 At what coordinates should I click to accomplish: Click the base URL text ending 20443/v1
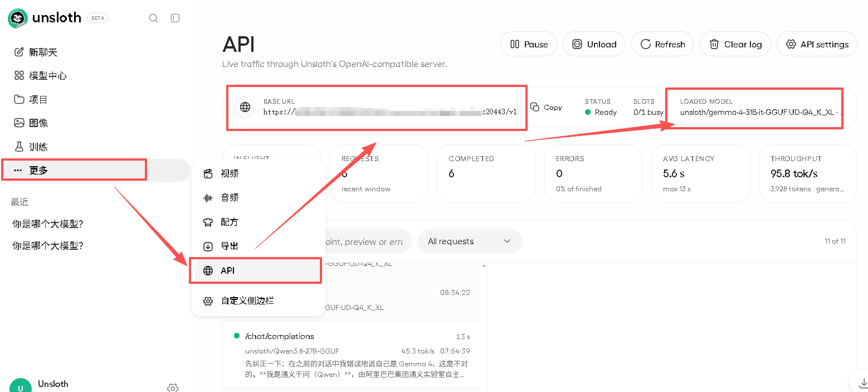pos(390,112)
